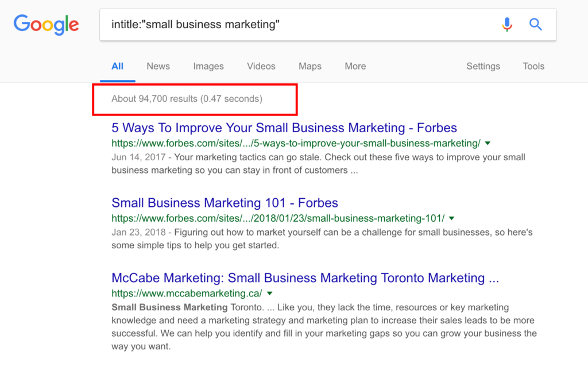Image resolution: width=588 pixels, height=366 pixels.
Task: Click the forbes.com small-business-marketing-101 URL
Action: tap(278, 218)
